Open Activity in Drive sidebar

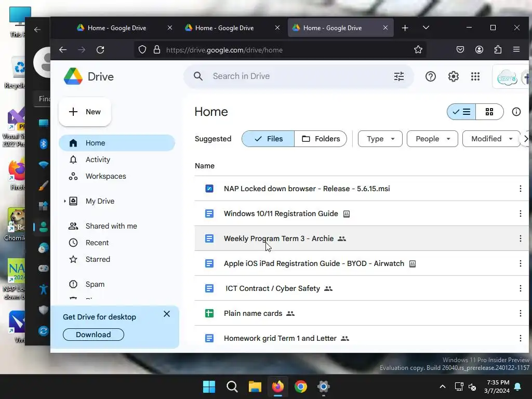(117, 159)
